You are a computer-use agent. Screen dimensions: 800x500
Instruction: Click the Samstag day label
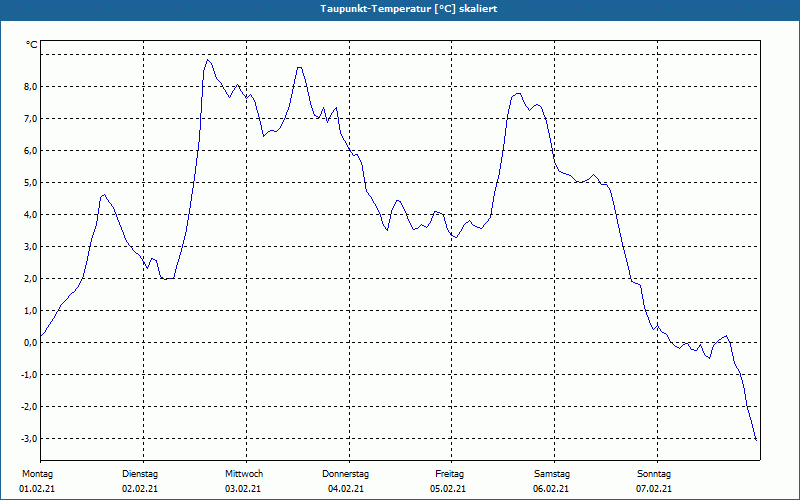(x=552, y=474)
